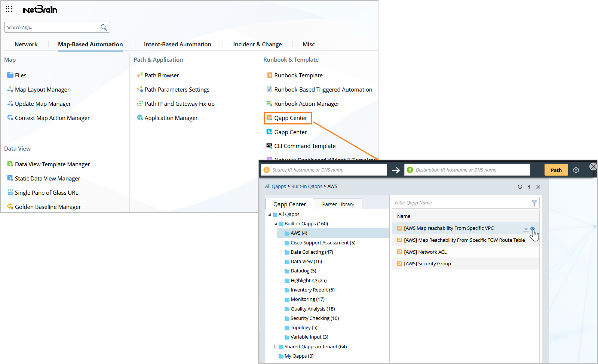Open path settings gear icon
This screenshot has height=364, width=598.
tap(576, 170)
